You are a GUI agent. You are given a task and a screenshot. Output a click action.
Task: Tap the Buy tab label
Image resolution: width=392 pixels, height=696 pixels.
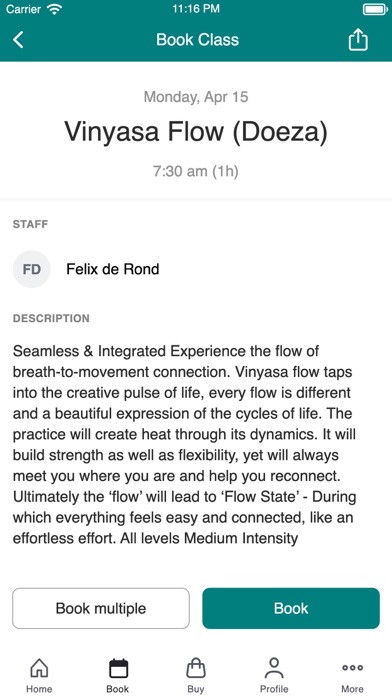[x=196, y=689]
